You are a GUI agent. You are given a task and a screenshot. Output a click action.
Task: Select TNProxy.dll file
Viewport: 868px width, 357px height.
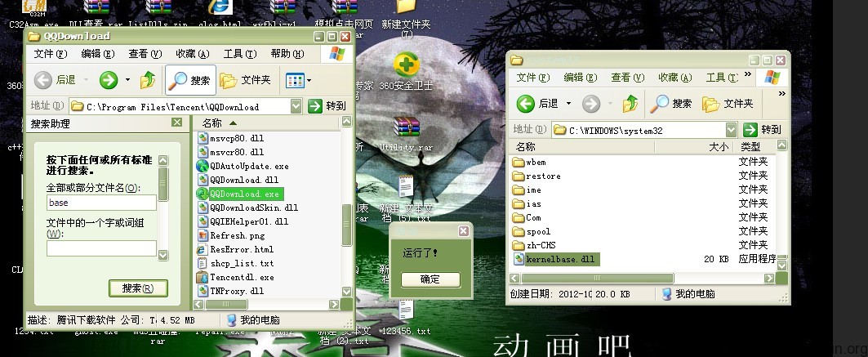[x=231, y=291]
